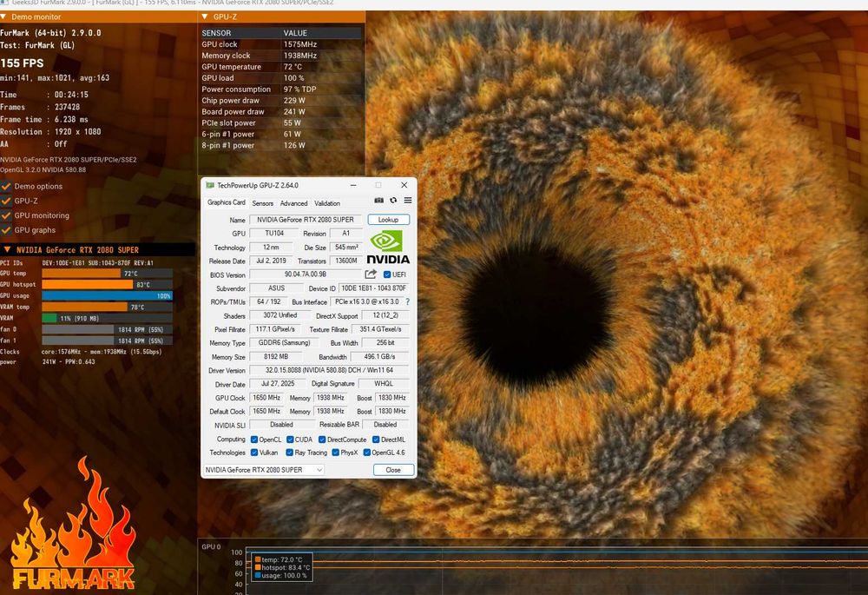Open the Validation tab
Viewport: 868px width, 595px height.
[327, 203]
